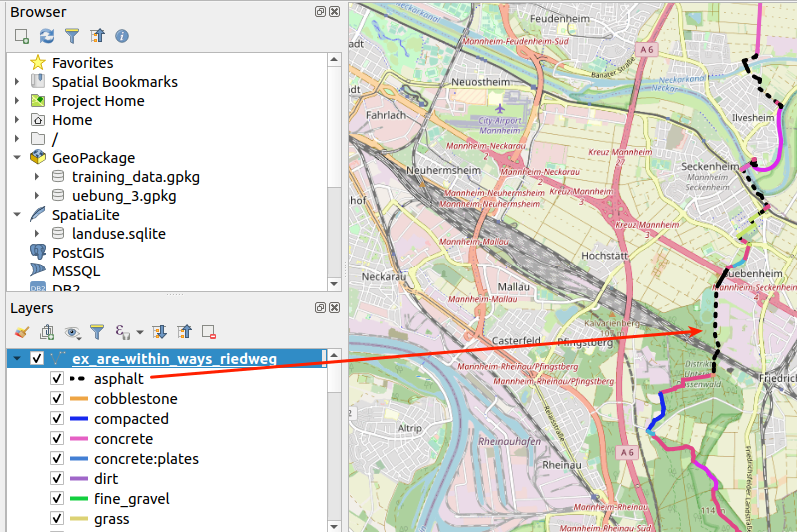Viewport: 797px width, 532px height.
Task: Collapse all in Browser panel toolbar
Action: tap(97, 36)
